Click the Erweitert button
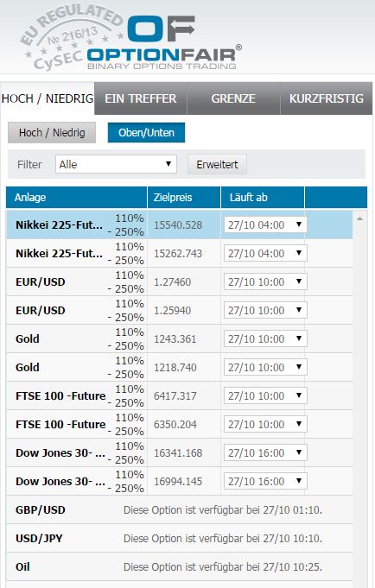 [218, 164]
